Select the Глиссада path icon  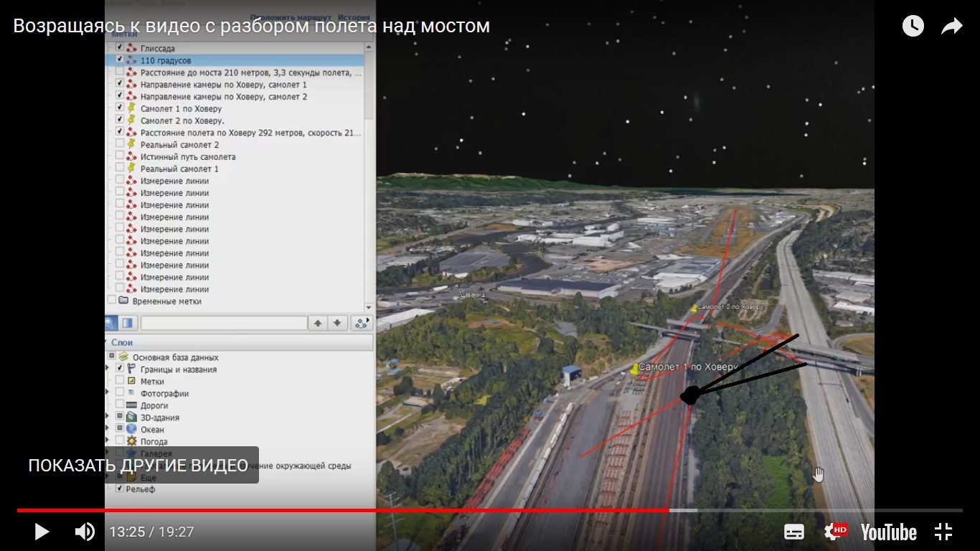131,48
